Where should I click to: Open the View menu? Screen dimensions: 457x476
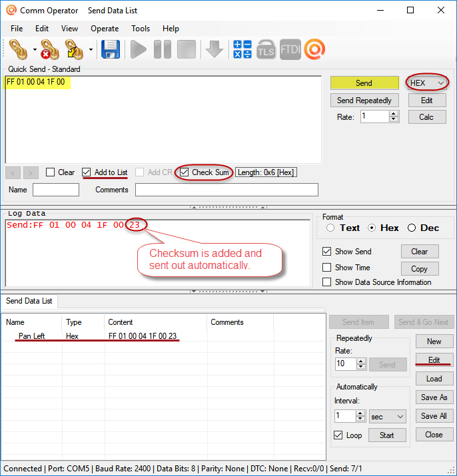coord(69,29)
